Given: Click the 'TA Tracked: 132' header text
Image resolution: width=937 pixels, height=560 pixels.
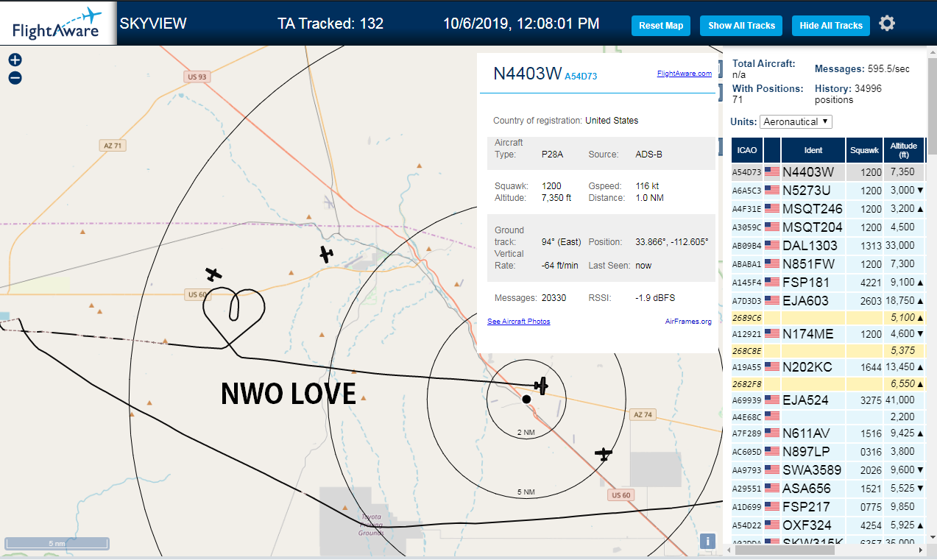Looking at the screenshot, I should pos(330,24).
